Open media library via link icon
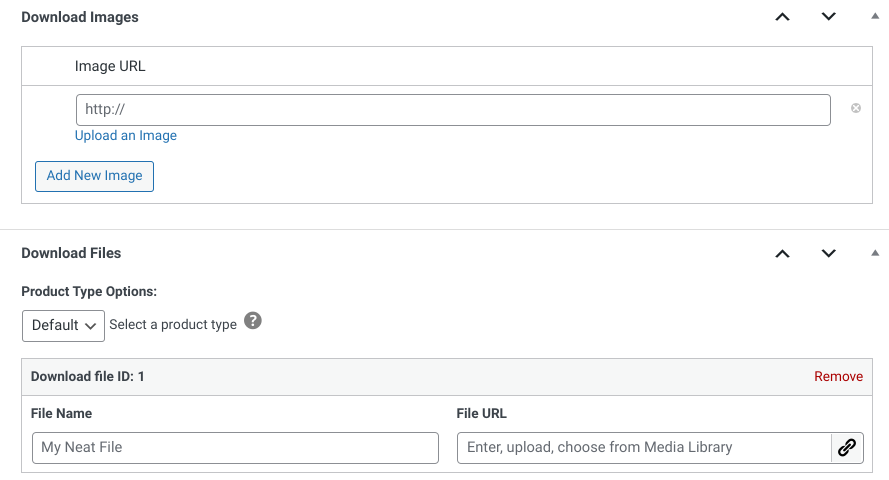The height and width of the screenshot is (480, 889). click(847, 448)
